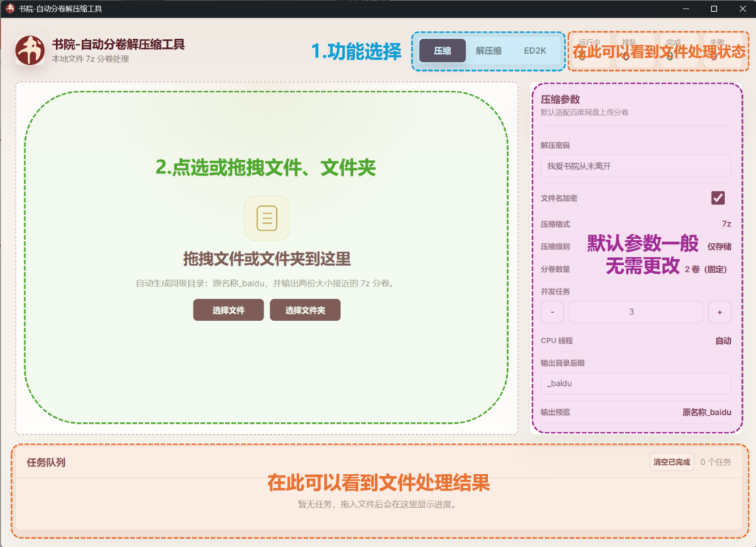Click the 暂无任务 placeholder message
Viewport: 756px width, 547px height.
click(x=377, y=504)
